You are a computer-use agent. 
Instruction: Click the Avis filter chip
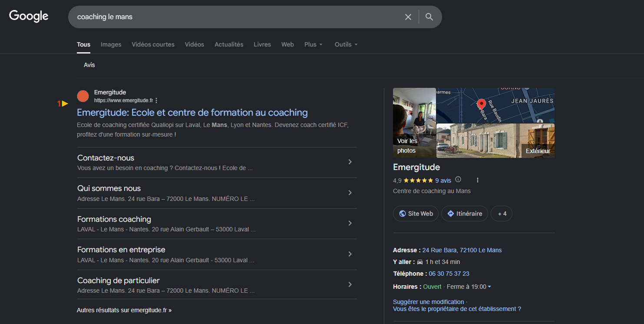point(89,65)
